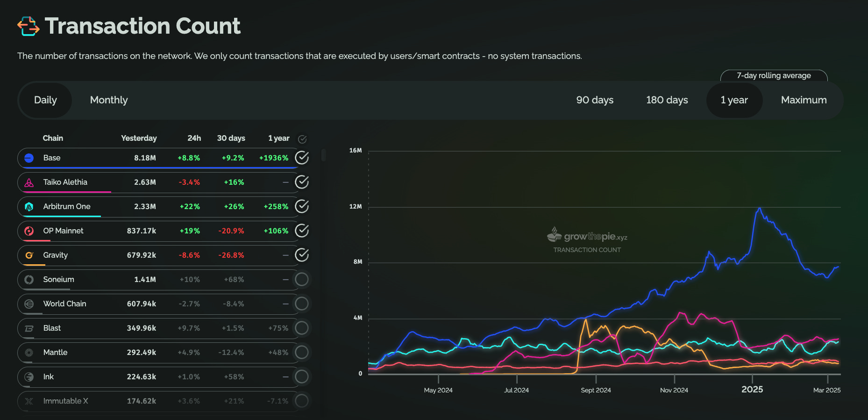Click Gravity value 679.92k
Image resolution: width=868 pixels, height=420 pixels.
pyautogui.click(x=142, y=255)
